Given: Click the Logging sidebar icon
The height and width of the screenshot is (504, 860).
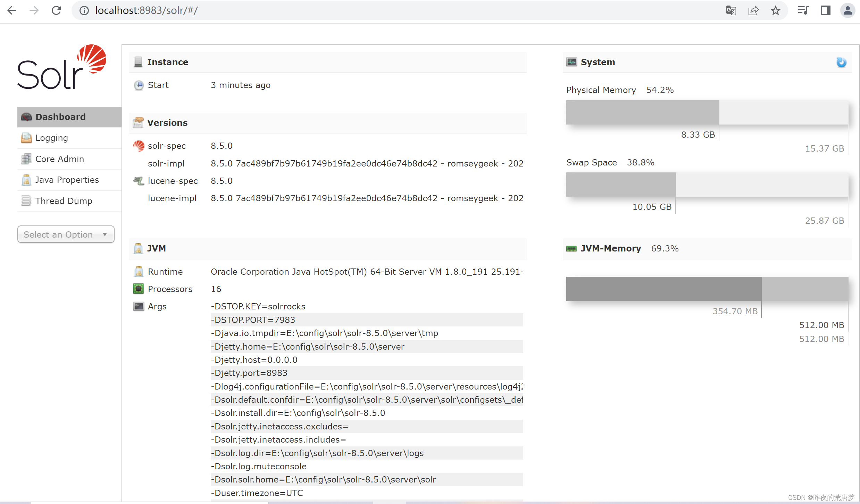Looking at the screenshot, I should coord(26,138).
